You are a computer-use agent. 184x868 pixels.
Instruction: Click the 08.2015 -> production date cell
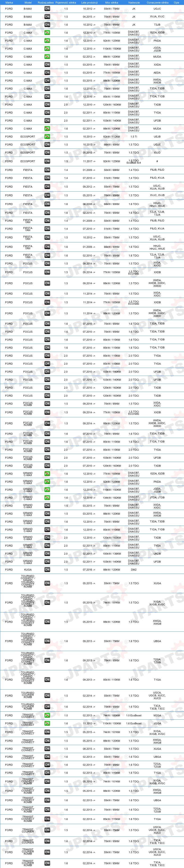(89, 749)
